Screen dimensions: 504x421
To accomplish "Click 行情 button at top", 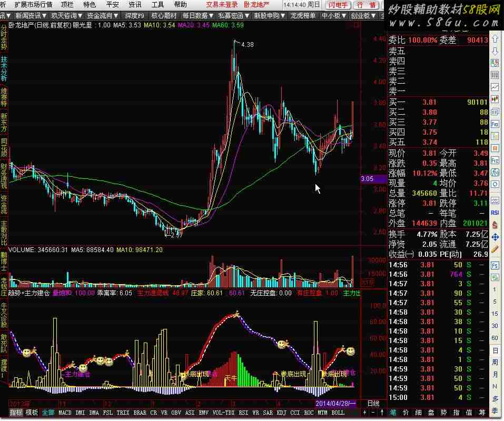I will (367, 5).
